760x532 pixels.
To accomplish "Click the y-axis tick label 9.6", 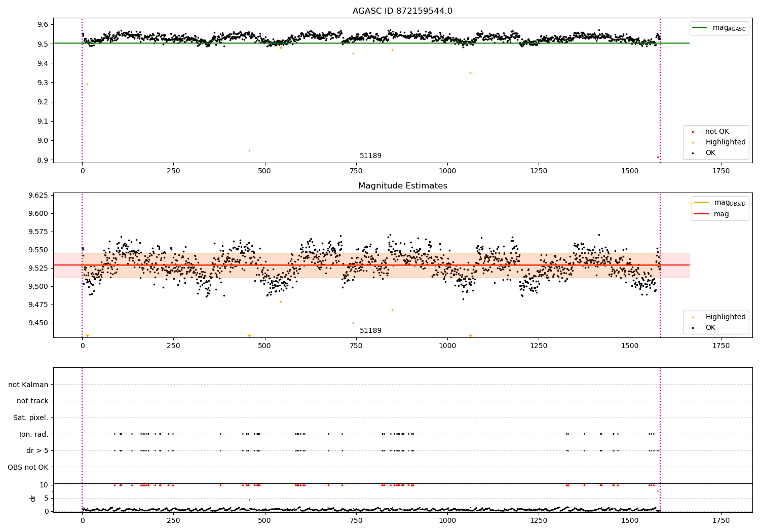I will coord(43,24).
